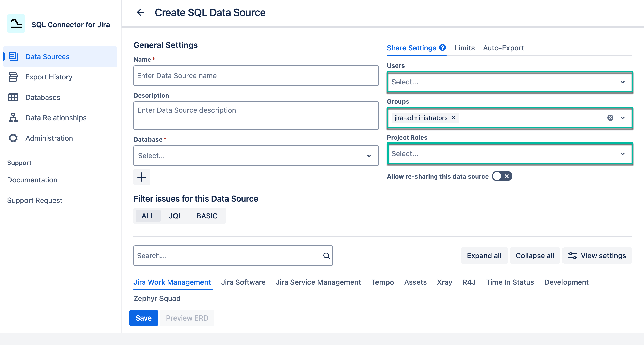Image resolution: width=644 pixels, height=345 pixels.
Task: Remove jira-administrators from the Groups field
Action: click(x=454, y=118)
